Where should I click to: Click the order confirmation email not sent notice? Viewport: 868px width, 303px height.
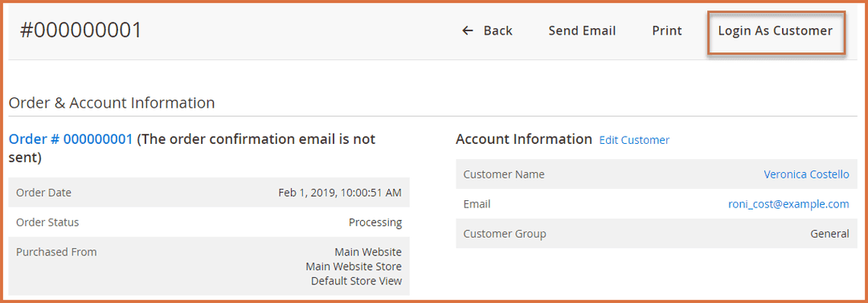pos(192,148)
